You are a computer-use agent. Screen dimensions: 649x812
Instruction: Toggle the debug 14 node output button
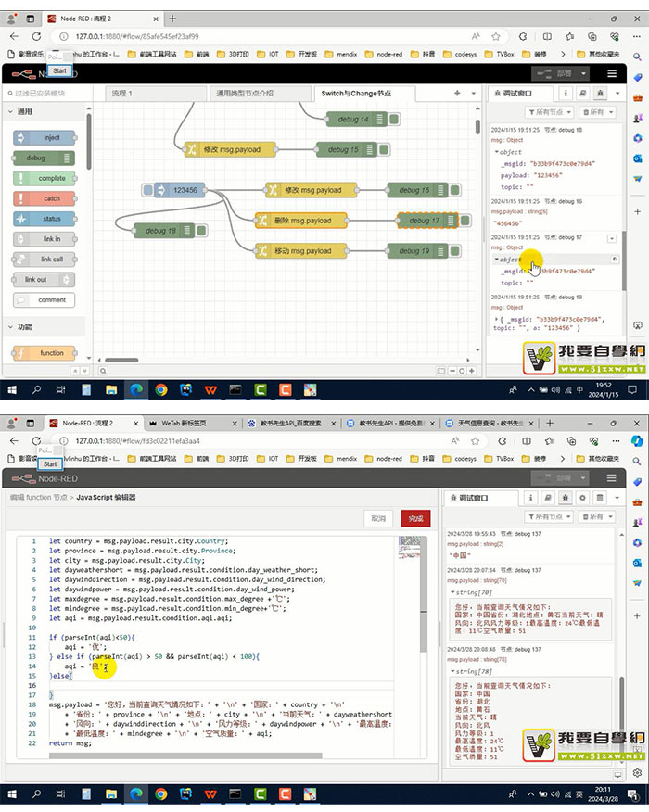point(394,119)
